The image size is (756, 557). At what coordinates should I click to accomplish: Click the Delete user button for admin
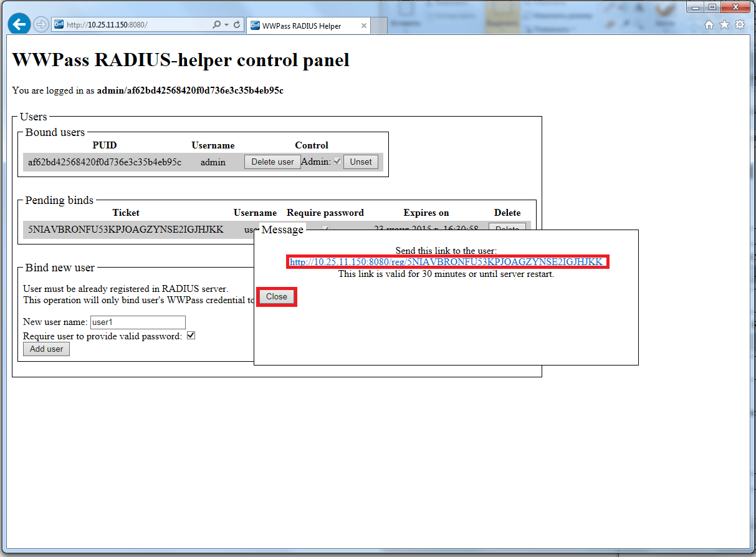click(272, 162)
